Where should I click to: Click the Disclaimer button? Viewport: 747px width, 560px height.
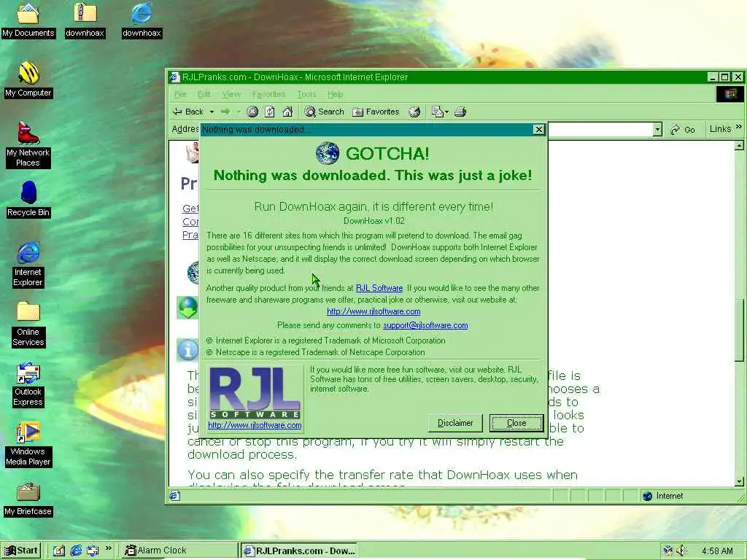coord(455,423)
